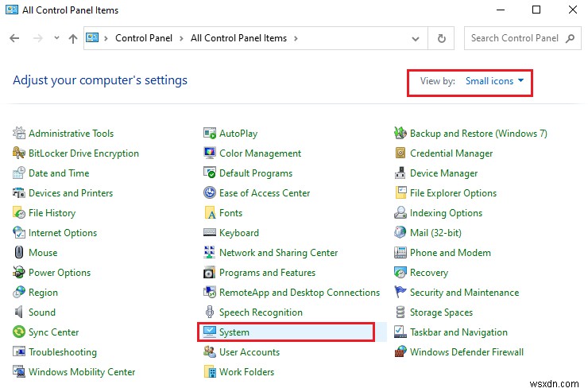Click the Mouse icon

(x=19, y=253)
